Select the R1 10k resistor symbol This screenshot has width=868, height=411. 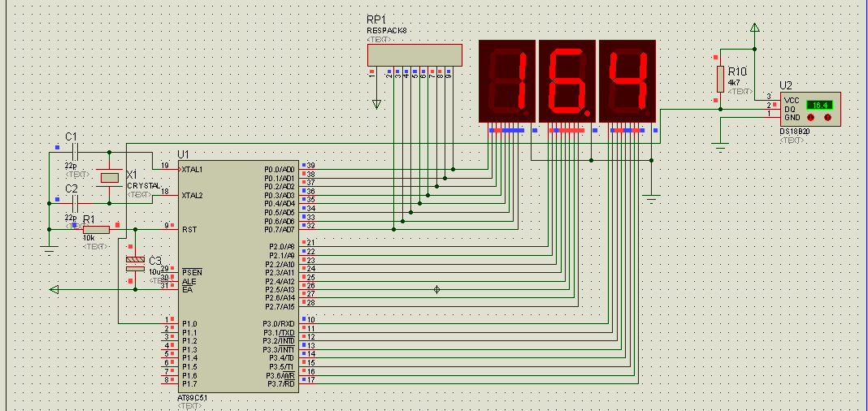pos(97,230)
